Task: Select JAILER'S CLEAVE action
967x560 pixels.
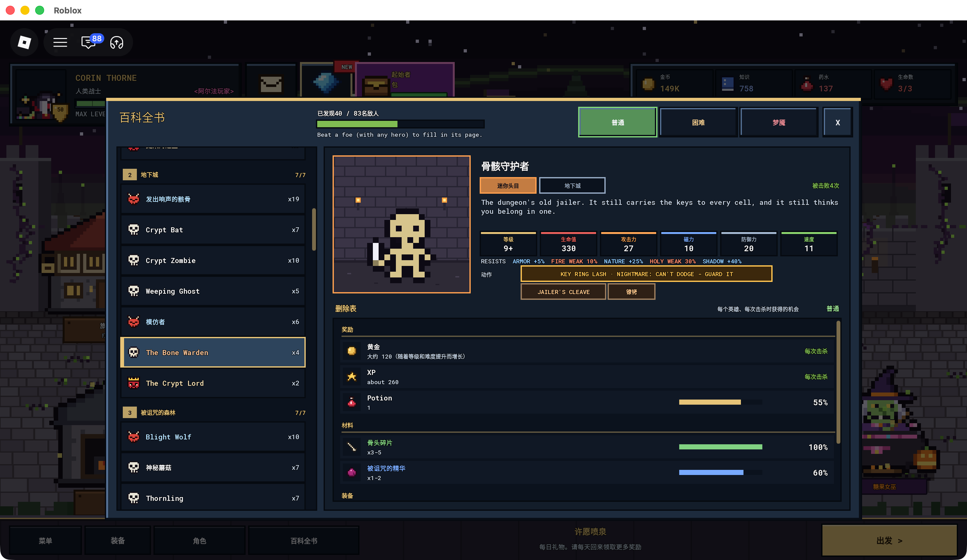Action: (x=563, y=292)
